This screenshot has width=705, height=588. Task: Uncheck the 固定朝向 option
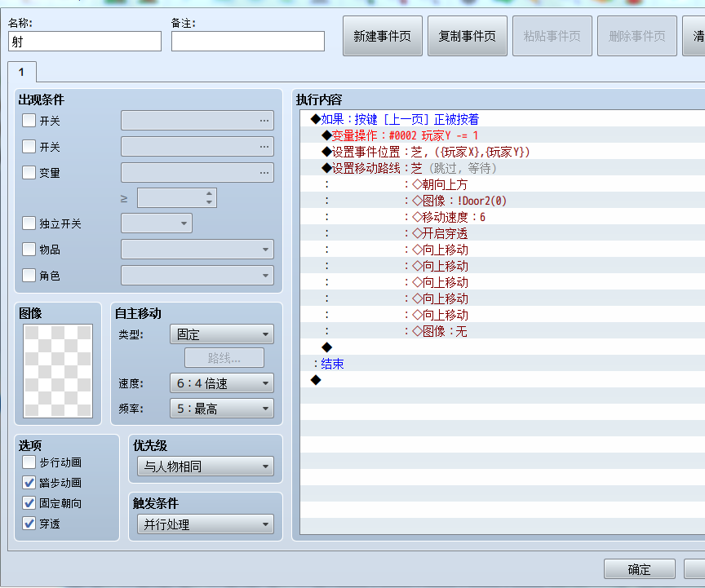[x=29, y=503]
